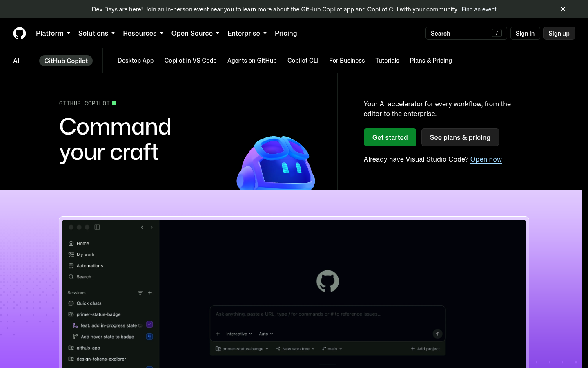Click the green Get started button
The height and width of the screenshot is (368, 588).
click(x=390, y=137)
